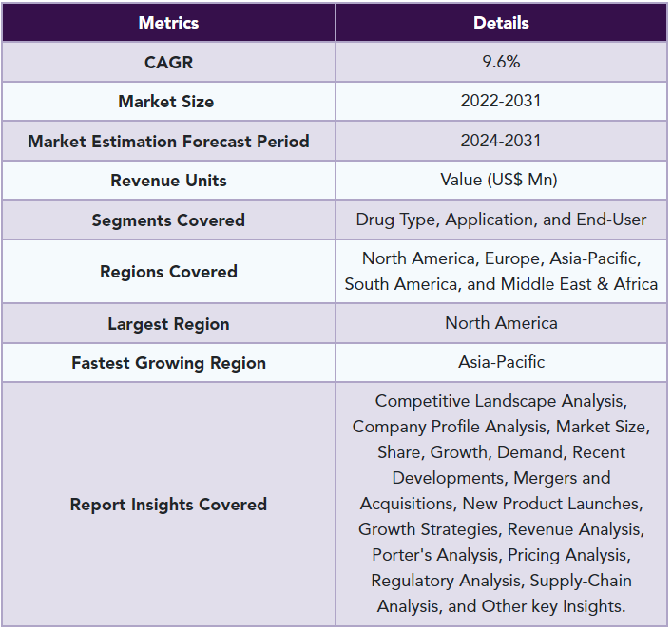The image size is (672, 631).
Task: Click the 2022-2031 market size value
Action: coord(501,101)
